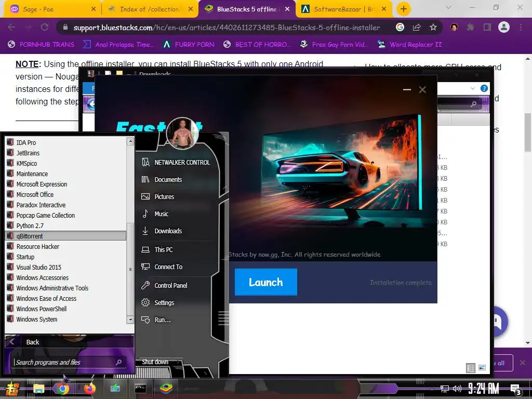Open the command prompt taskbar icon

coord(140,389)
